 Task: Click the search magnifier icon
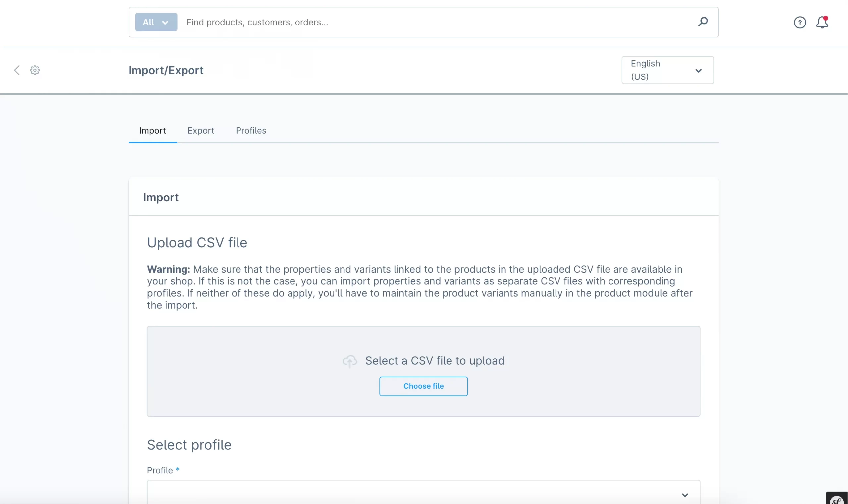pyautogui.click(x=703, y=22)
